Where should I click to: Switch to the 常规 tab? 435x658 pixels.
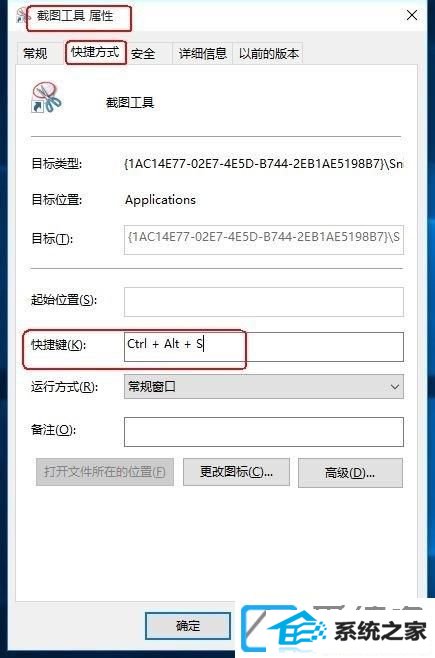[x=35, y=53]
